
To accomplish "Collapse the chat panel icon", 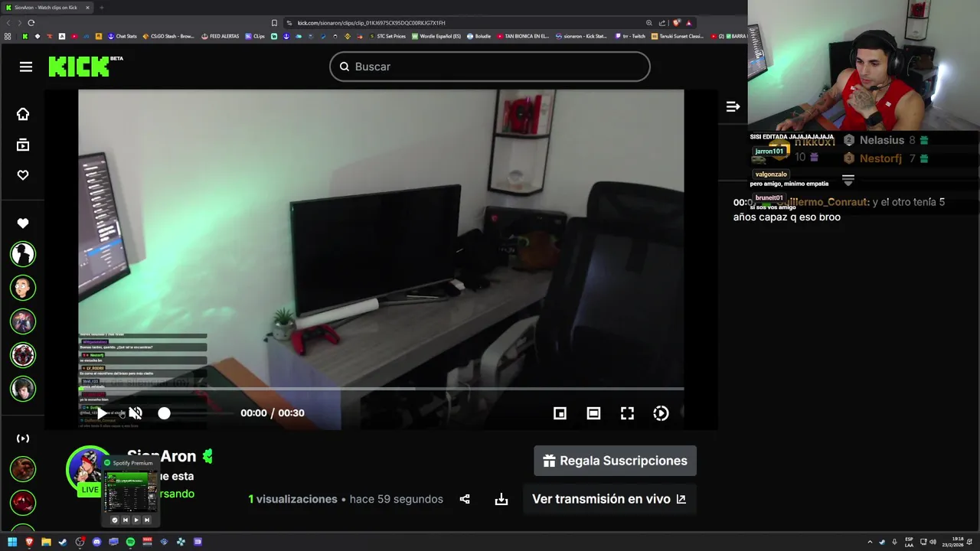I will pos(733,106).
